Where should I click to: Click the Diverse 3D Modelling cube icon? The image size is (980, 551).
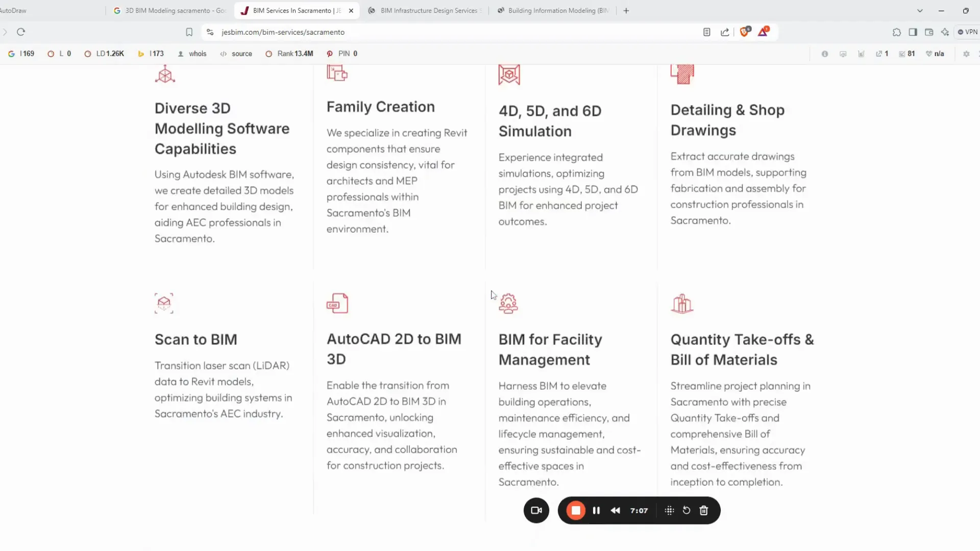(165, 74)
